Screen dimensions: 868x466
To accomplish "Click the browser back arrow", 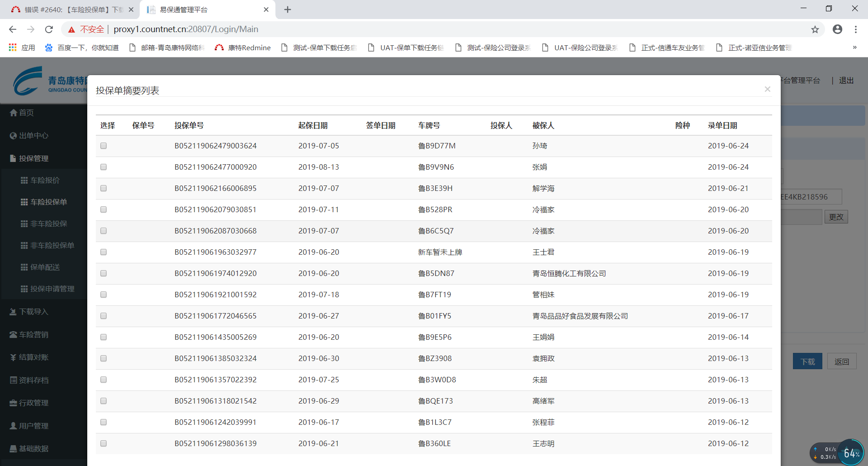I will click(13, 29).
